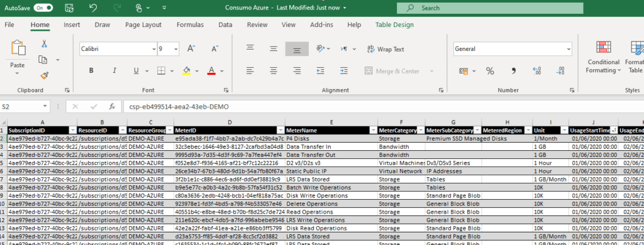Apply the red font color
Viewport: 644px width, 245px height.
[x=211, y=71]
